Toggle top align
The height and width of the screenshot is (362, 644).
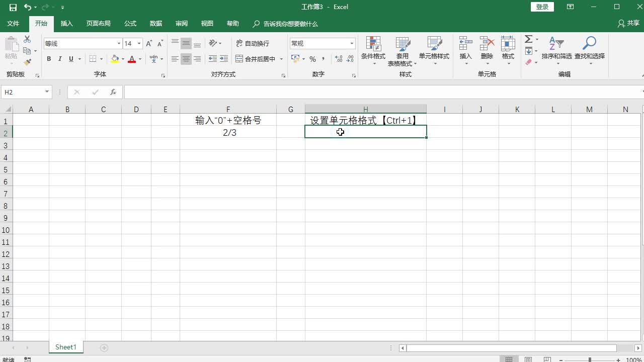pos(175,43)
